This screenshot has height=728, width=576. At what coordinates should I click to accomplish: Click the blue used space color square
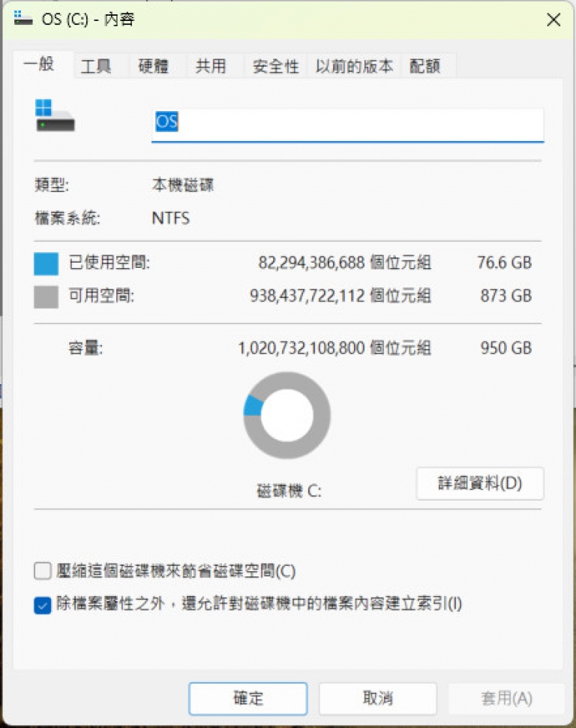pyautogui.click(x=46, y=263)
